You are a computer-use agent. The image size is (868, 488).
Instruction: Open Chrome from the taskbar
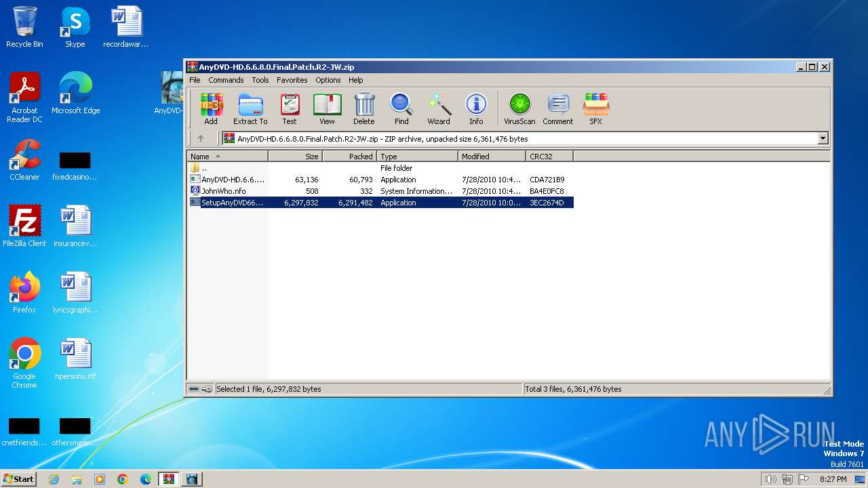pos(123,479)
